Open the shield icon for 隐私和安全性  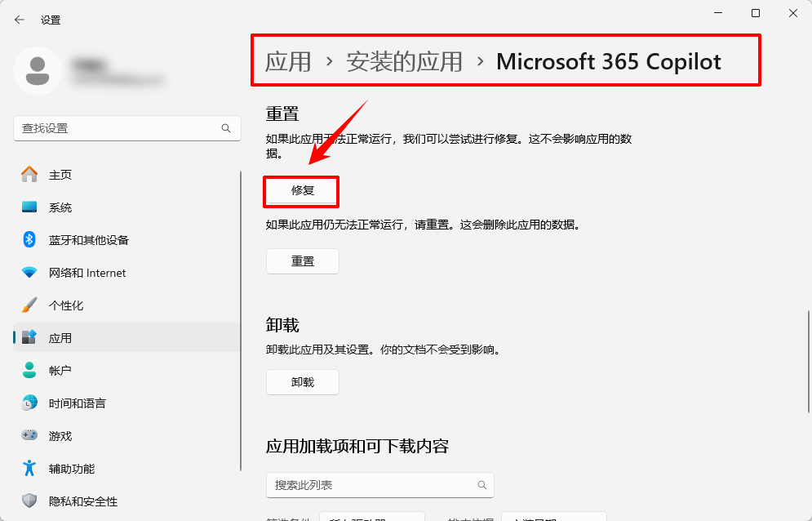[29, 501]
